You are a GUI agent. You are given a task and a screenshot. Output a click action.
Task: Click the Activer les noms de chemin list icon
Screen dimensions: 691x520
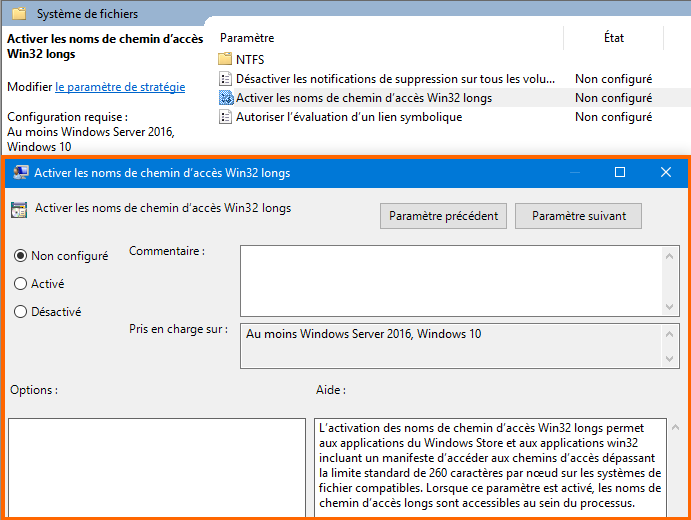(x=225, y=98)
